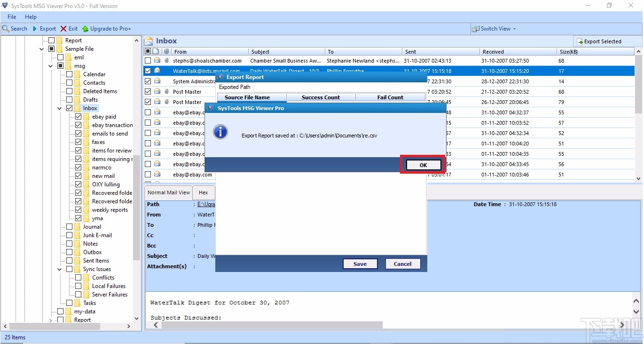Click OK in the SysTools message dialog
The width and height of the screenshot is (644, 344).
coord(424,165)
